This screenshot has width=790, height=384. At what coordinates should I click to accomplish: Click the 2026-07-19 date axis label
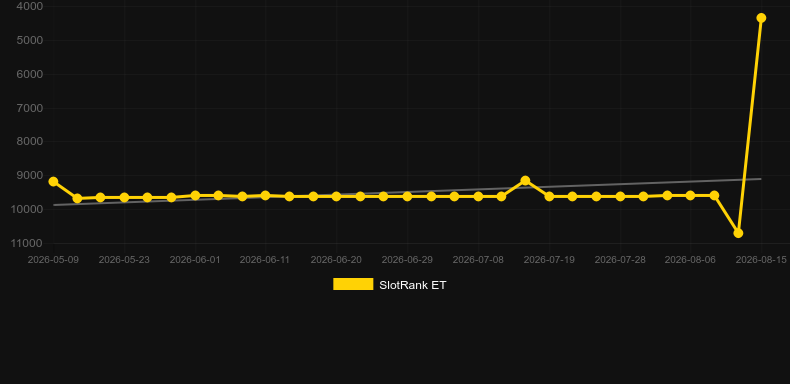pyautogui.click(x=549, y=260)
